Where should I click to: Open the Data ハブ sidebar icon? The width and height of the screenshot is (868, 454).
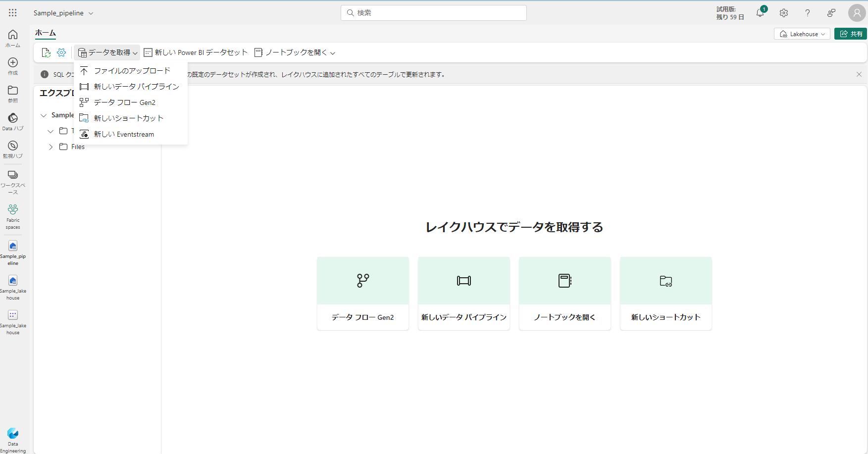(x=13, y=121)
